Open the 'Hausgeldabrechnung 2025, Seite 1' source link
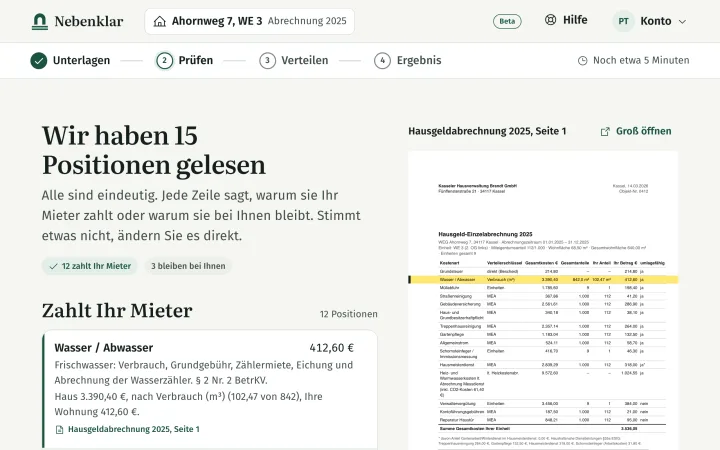 [x=134, y=429]
